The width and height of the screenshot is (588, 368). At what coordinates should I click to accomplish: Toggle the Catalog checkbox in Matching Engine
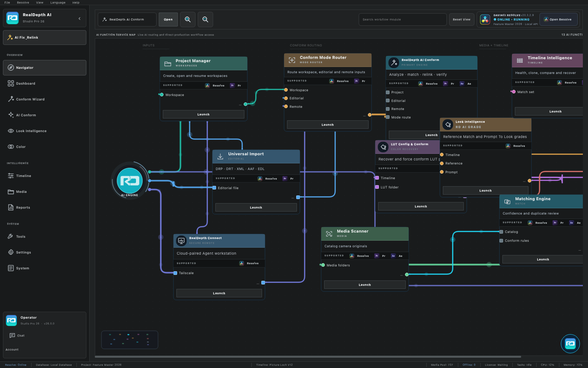coord(501,232)
